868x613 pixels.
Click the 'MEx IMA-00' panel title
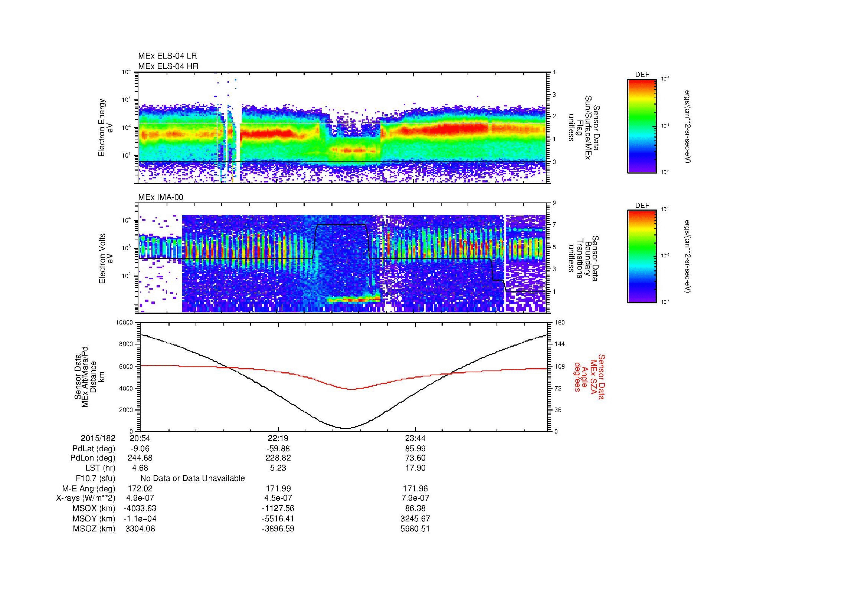161,197
